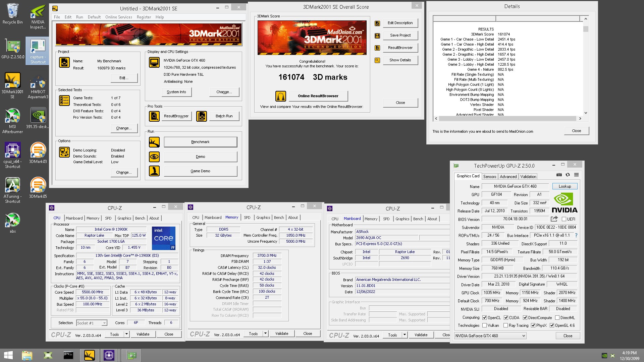This screenshot has width=644, height=362.
Task: Open the GPU-Z hamburger menu
Action: [576, 175]
